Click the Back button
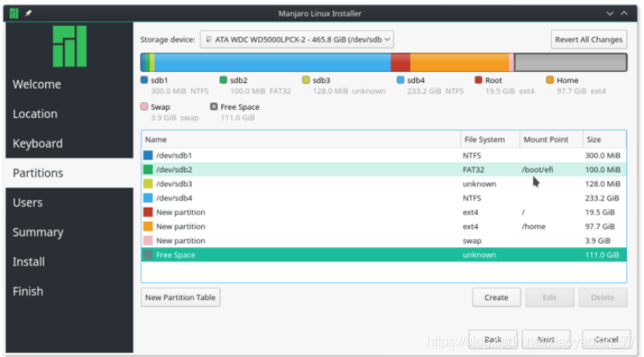 493,339
